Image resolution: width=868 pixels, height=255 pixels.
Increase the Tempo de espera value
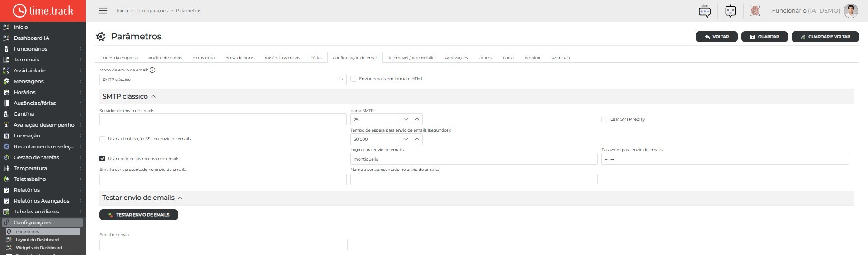[x=417, y=139]
